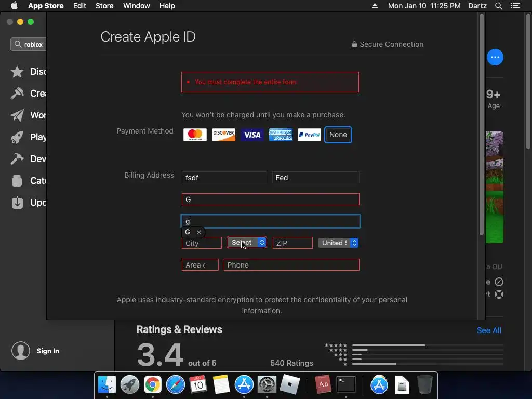
Task: Click the date and time in the menu bar
Action: [424, 6]
